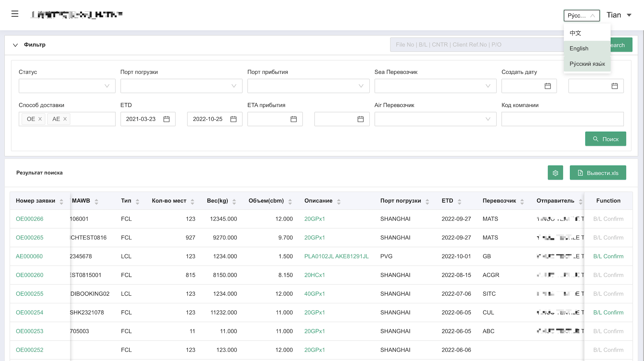Select English from language list

coord(579,48)
